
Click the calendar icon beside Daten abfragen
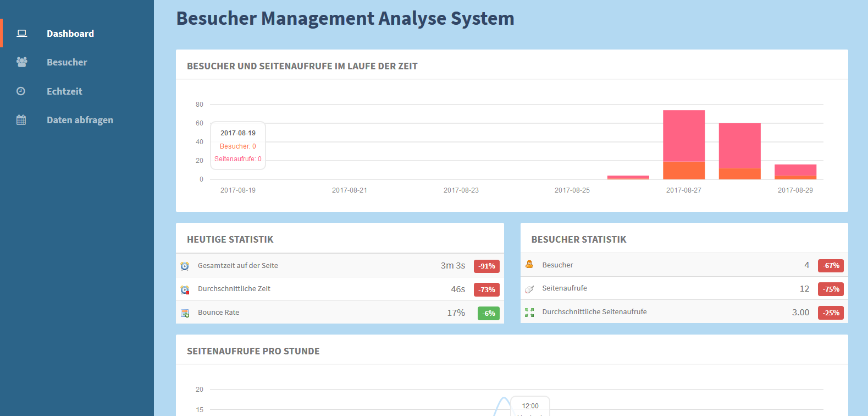pos(21,120)
